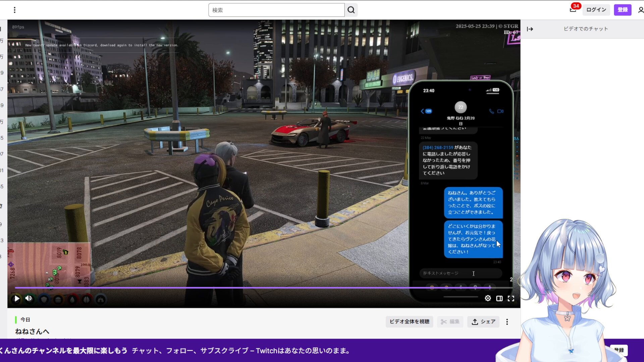Switch video to fullscreen
The image size is (644, 362).
click(x=511, y=298)
